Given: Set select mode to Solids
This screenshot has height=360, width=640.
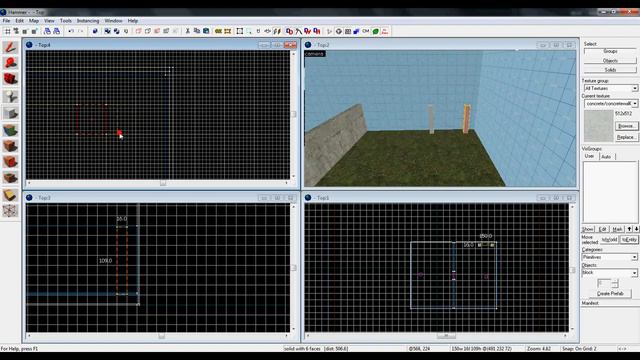Looking at the screenshot, I should (610, 70).
